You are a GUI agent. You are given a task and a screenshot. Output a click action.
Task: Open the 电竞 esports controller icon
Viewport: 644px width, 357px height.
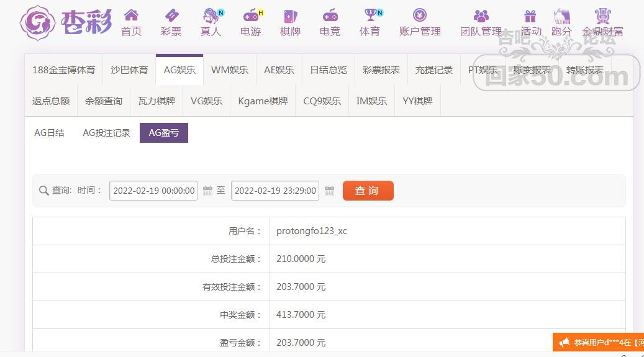point(330,16)
